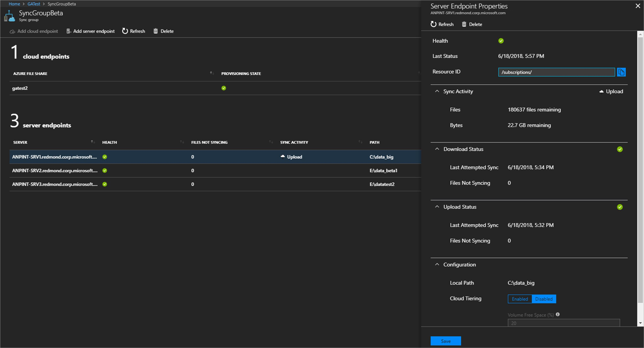Click the Volume Free Space info icon
The width and height of the screenshot is (644, 348).
pyautogui.click(x=558, y=314)
